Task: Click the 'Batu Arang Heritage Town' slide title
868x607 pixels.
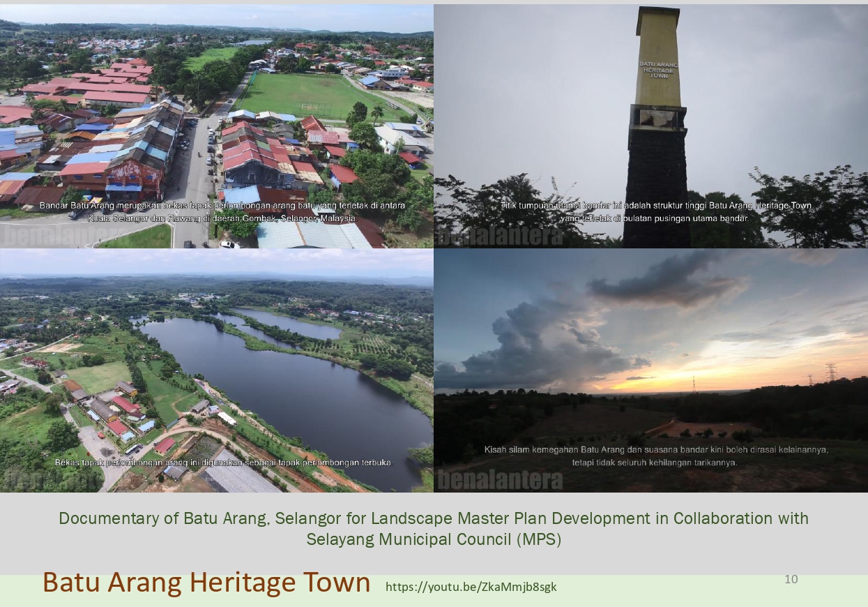Action: (x=206, y=583)
